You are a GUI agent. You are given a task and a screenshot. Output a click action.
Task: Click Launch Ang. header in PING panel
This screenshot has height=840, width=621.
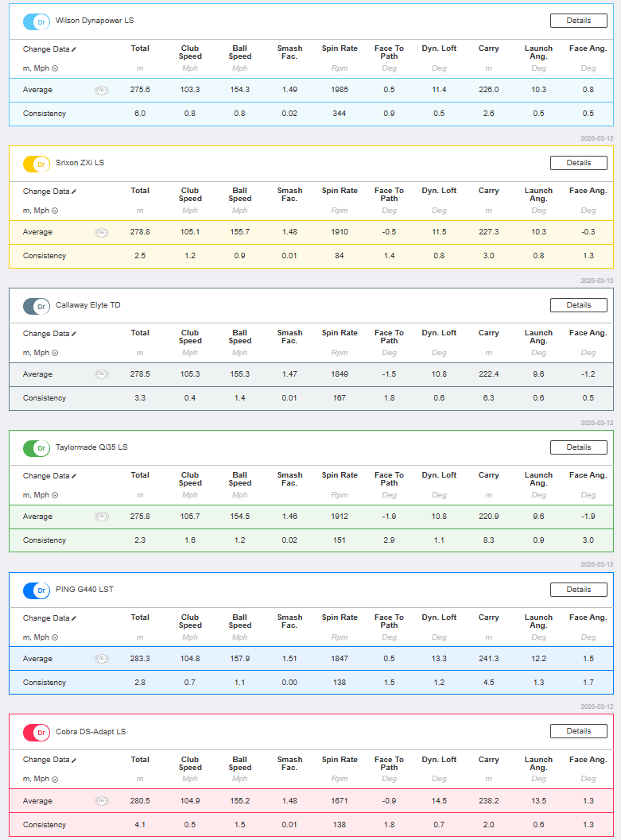point(538,621)
